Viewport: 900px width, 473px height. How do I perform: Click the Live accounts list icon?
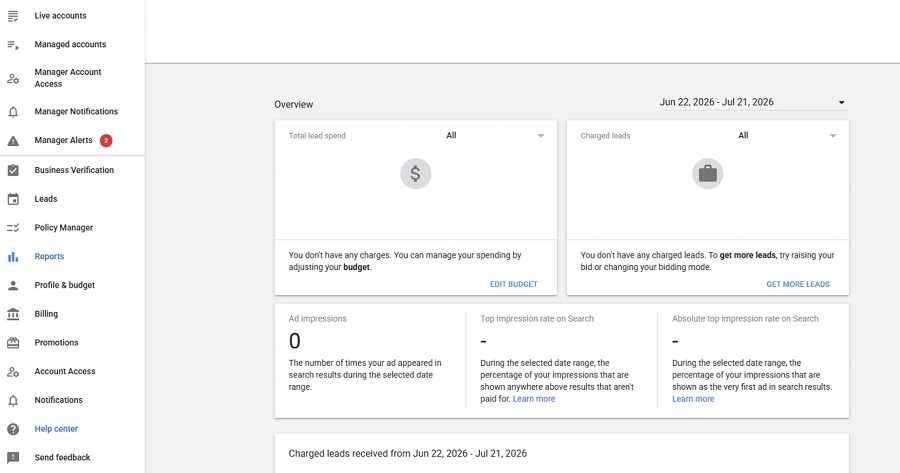click(13, 16)
